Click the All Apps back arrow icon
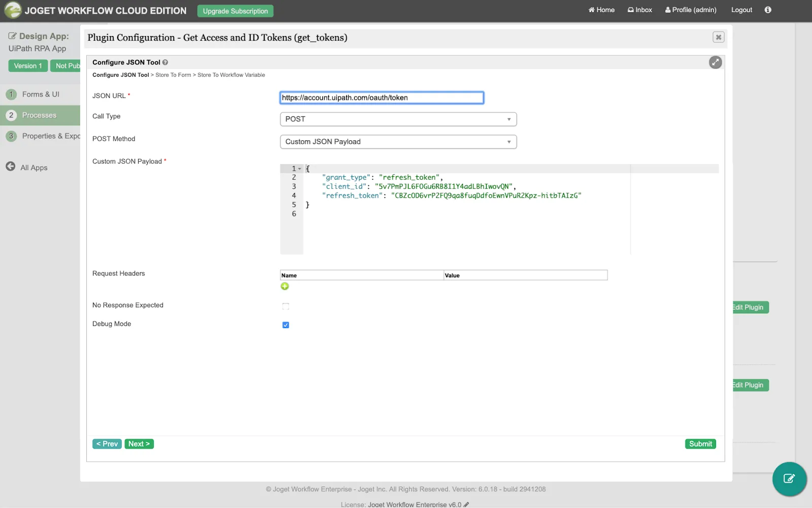This screenshot has width=812, height=508. point(11,167)
